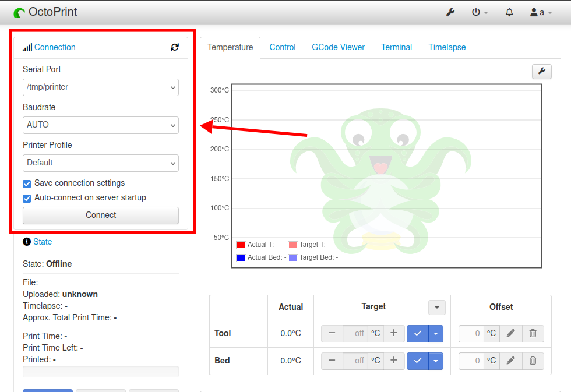Click Tool offset input field
The width and height of the screenshot is (571, 392).
471,333
